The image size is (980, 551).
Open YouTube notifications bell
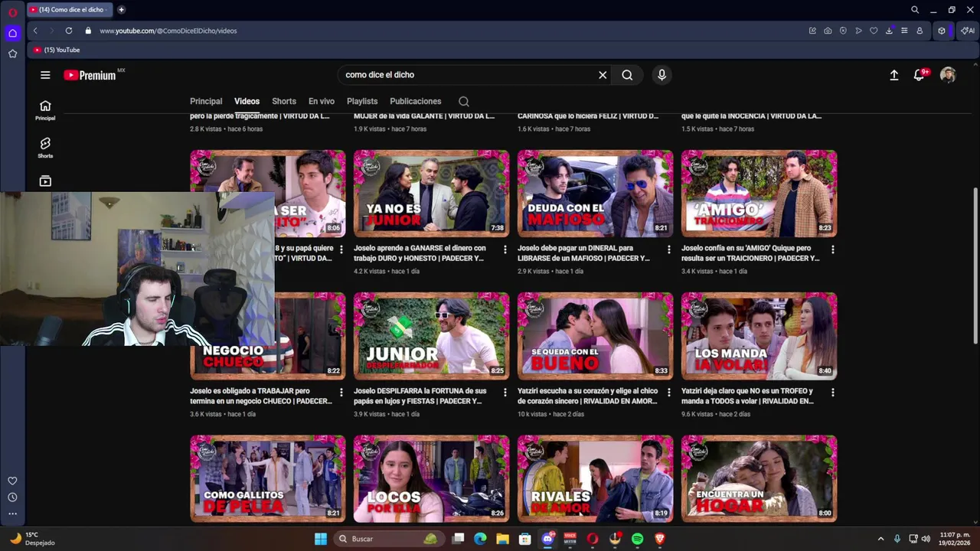click(x=920, y=75)
